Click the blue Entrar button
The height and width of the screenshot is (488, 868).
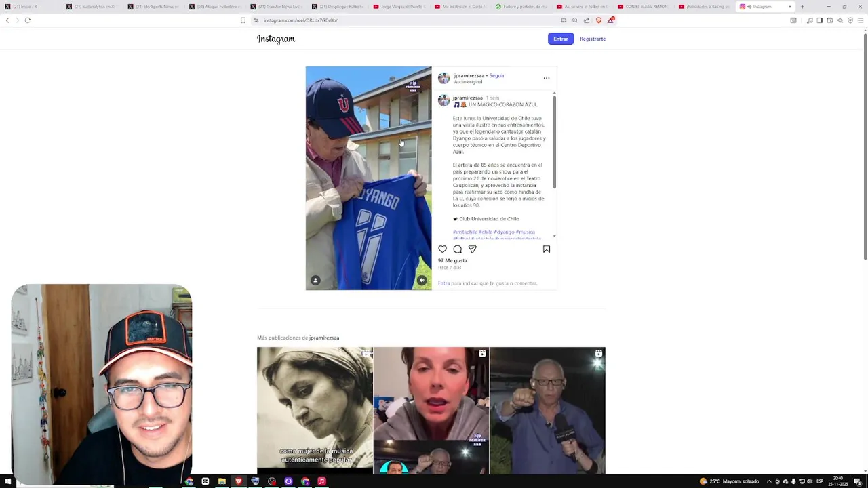click(x=561, y=39)
